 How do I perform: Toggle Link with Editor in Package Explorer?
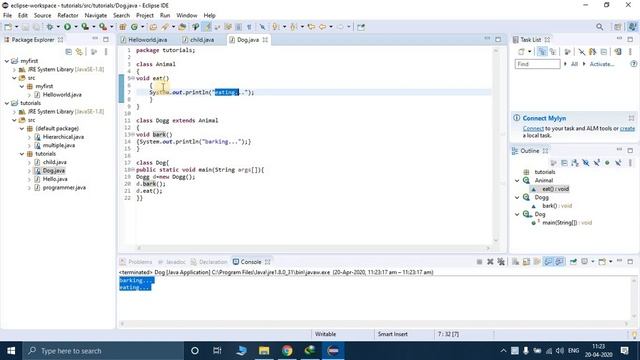click(79, 52)
